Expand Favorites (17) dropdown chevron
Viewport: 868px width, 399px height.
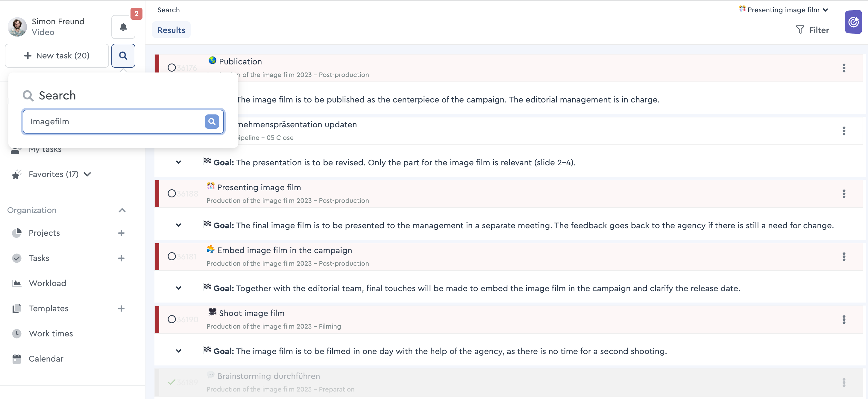87,174
